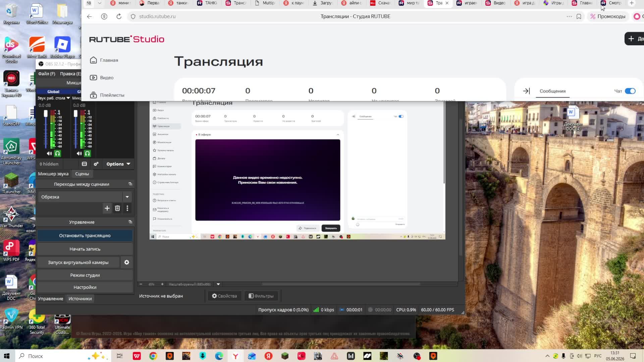
Task: Open Yandex home button in browser toolbar
Action: pyautogui.click(x=104, y=16)
